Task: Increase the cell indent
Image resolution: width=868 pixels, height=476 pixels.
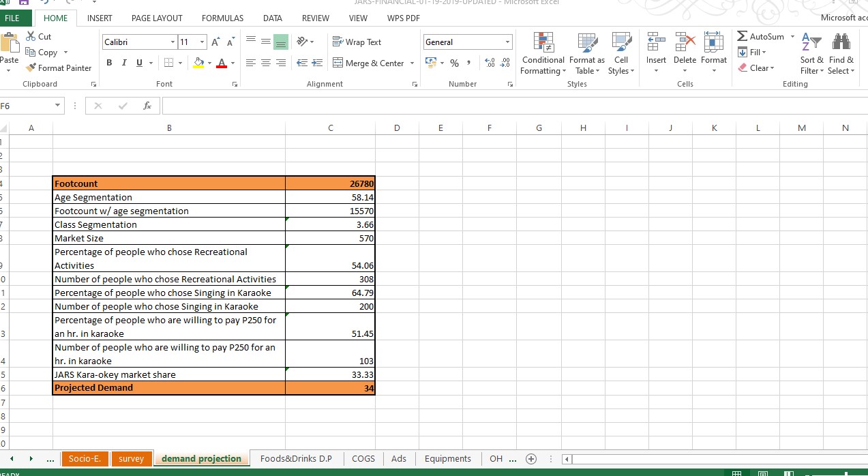Action: pyautogui.click(x=316, y=63)
